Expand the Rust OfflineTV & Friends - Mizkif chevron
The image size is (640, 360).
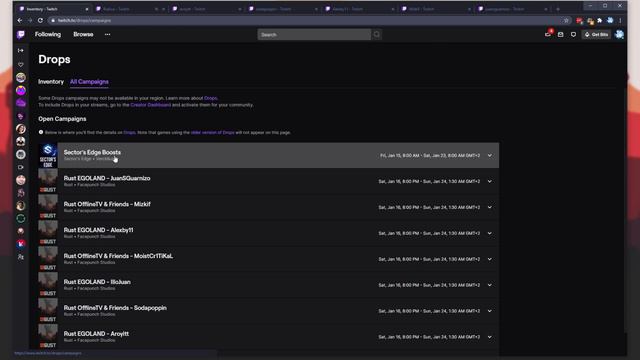(489, 207)
